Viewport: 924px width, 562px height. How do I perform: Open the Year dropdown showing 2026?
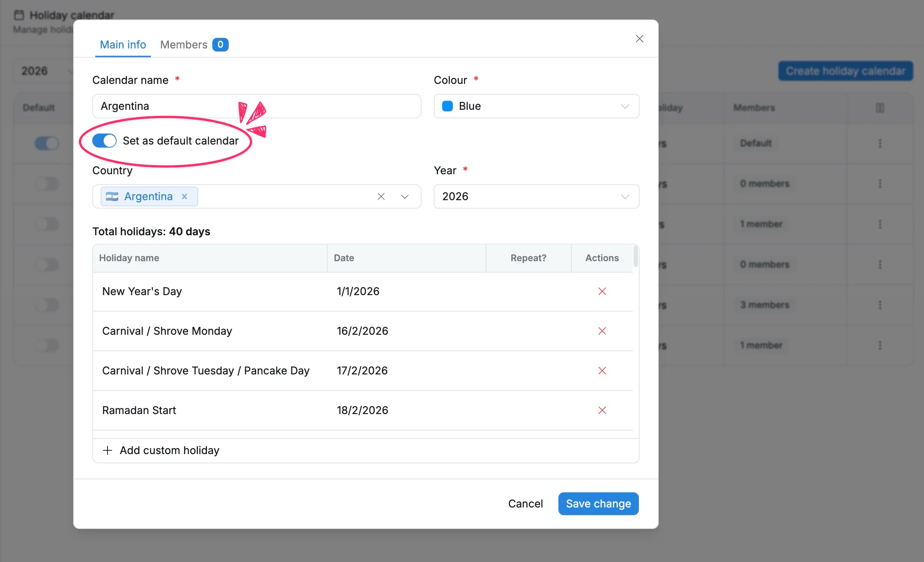[536, 196]
